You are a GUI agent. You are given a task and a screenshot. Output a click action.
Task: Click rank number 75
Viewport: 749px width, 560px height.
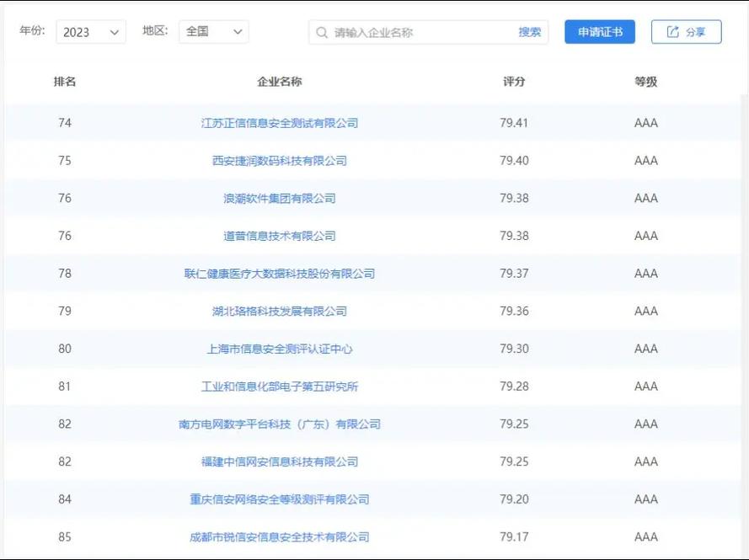coord(65,161)
